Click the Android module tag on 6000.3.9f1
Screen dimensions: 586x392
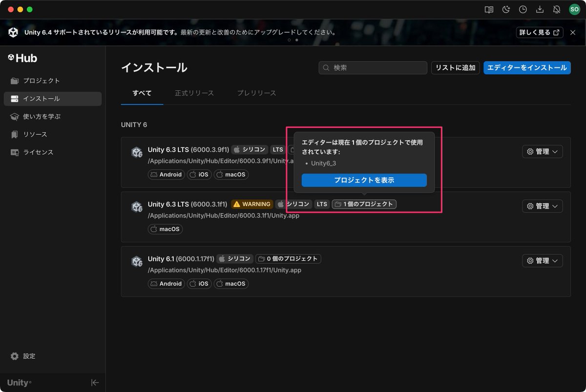click(x=166, y=174)
